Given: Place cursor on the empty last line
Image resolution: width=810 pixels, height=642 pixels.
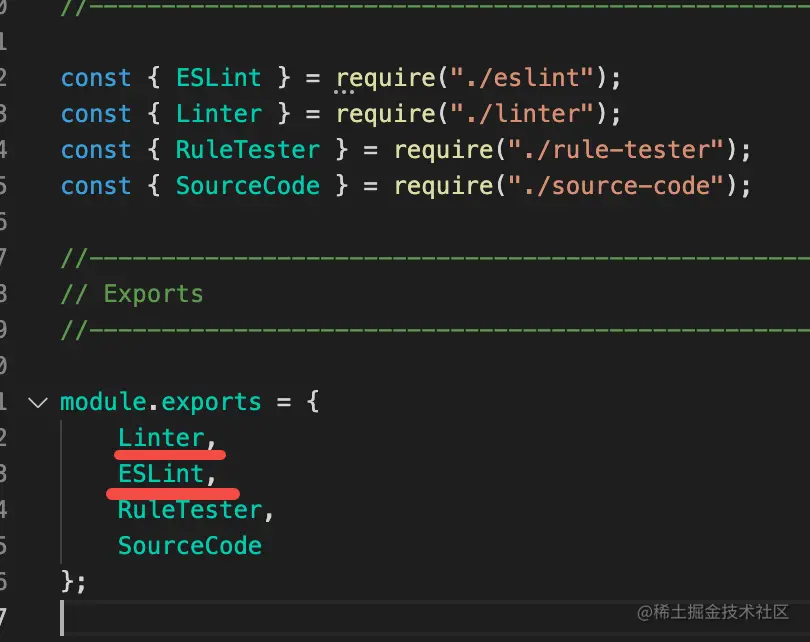Looking at the screenshot, I should click(x=300, y=618).
